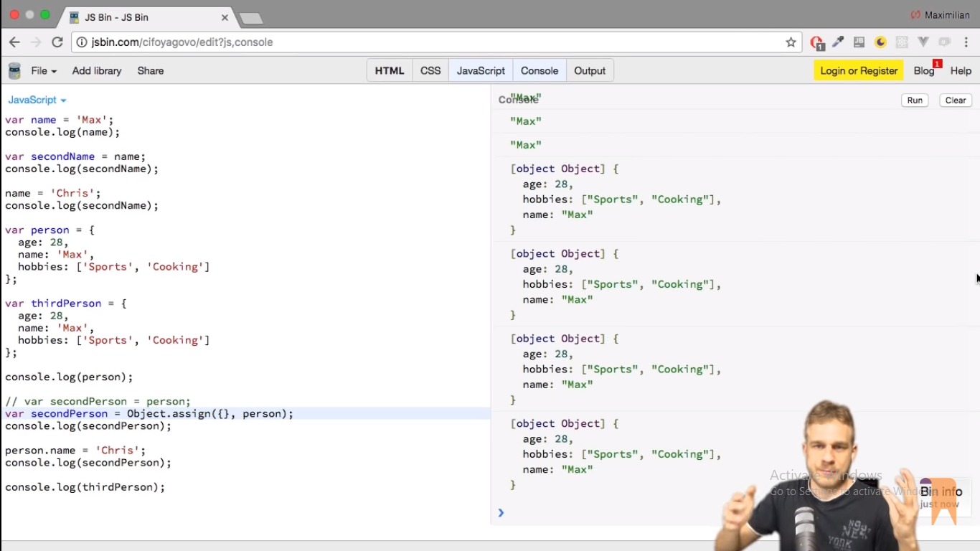Viewport: 980px width, 551px height.
Task: Click the var secondName = name line
Action: [75, 156]
